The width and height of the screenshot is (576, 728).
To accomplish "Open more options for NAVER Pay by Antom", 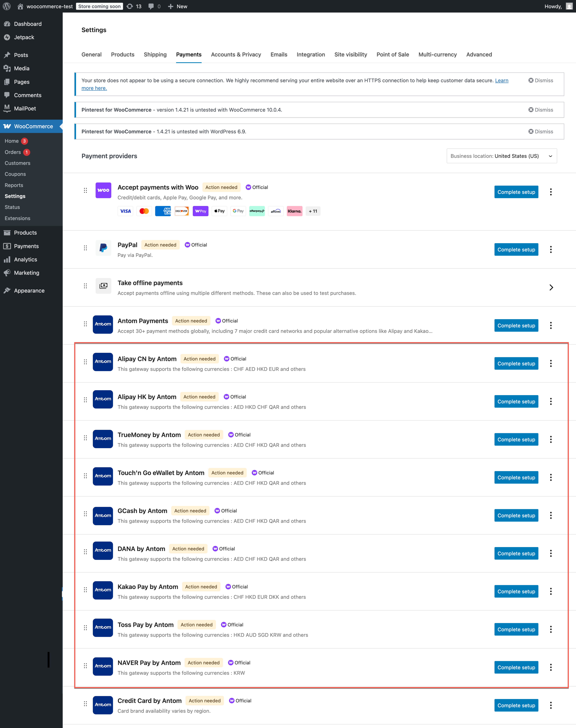I will click(551, 667).
